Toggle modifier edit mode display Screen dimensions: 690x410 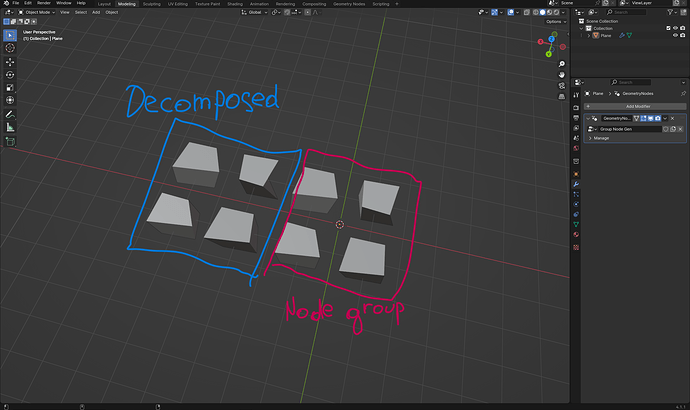click(643, 118)
